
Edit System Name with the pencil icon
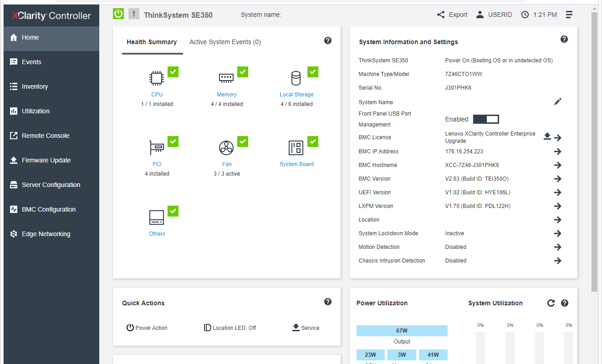(558, 101)
